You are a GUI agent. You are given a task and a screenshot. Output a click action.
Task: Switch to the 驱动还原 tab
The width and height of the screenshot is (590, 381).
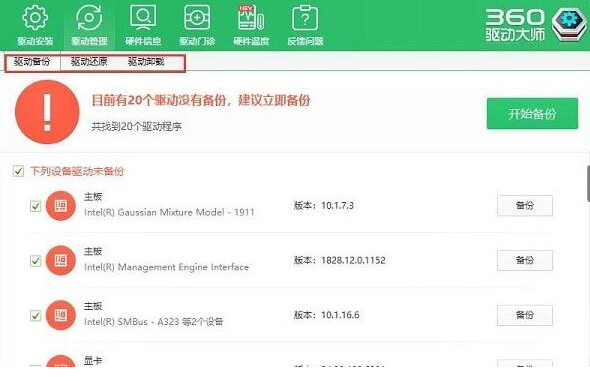89,62
